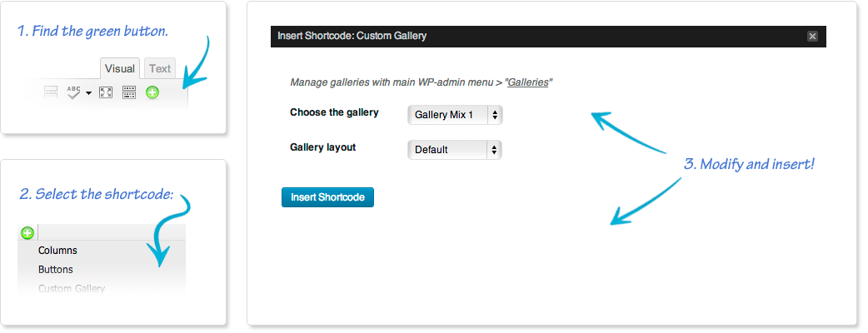Click the green plus icon above Columns
868x333 pixels.
[27, 233]
